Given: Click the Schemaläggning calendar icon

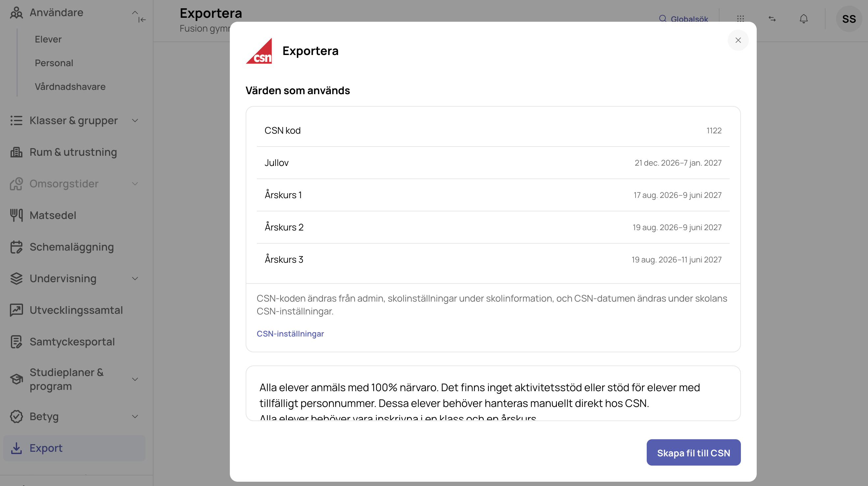Looking at the screenshot, I should point(16,247).
